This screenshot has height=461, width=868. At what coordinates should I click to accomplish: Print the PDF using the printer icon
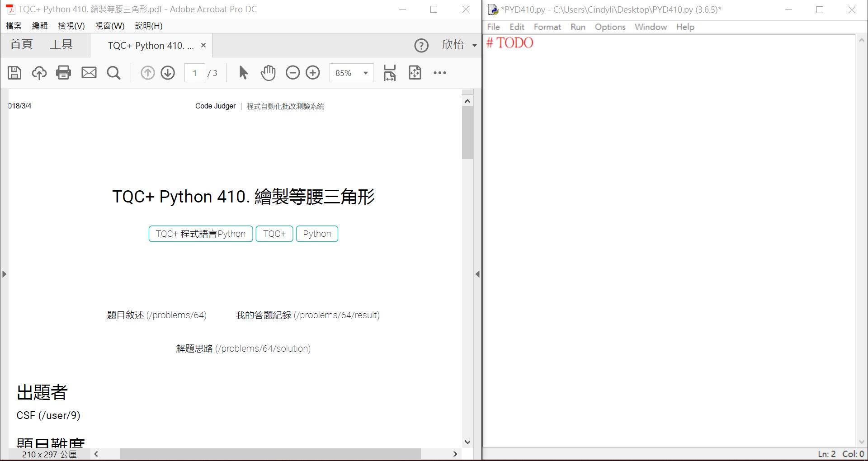pyautogui.click(x=64, y=73)
